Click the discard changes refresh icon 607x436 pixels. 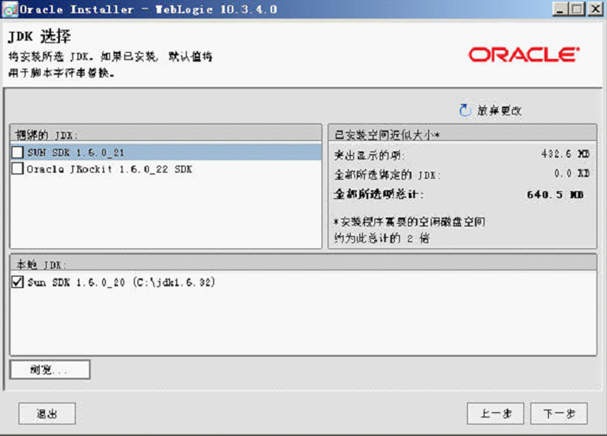465,110
